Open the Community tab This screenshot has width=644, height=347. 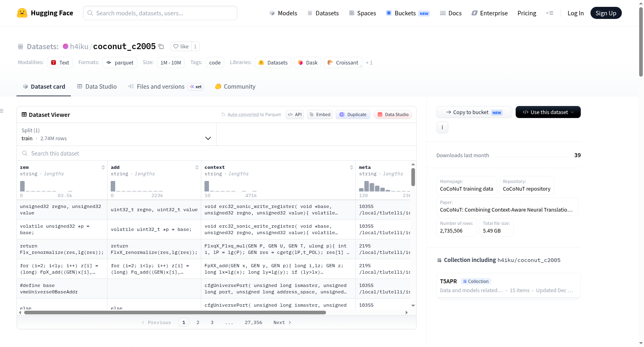pos(235,87)
